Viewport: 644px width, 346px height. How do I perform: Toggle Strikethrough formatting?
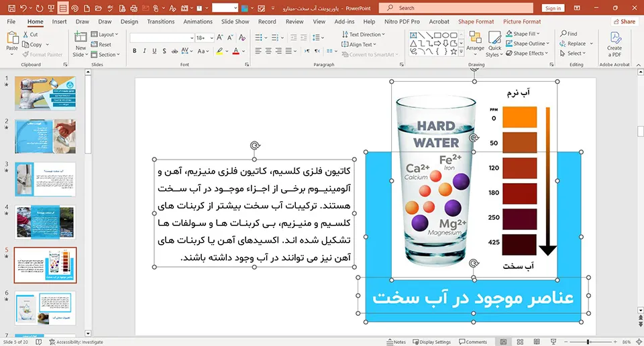point(174,51)
